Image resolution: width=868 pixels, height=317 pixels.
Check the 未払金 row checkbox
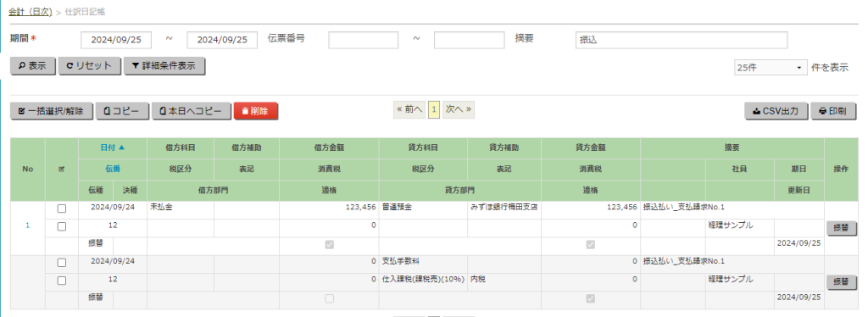click(61, 209)
